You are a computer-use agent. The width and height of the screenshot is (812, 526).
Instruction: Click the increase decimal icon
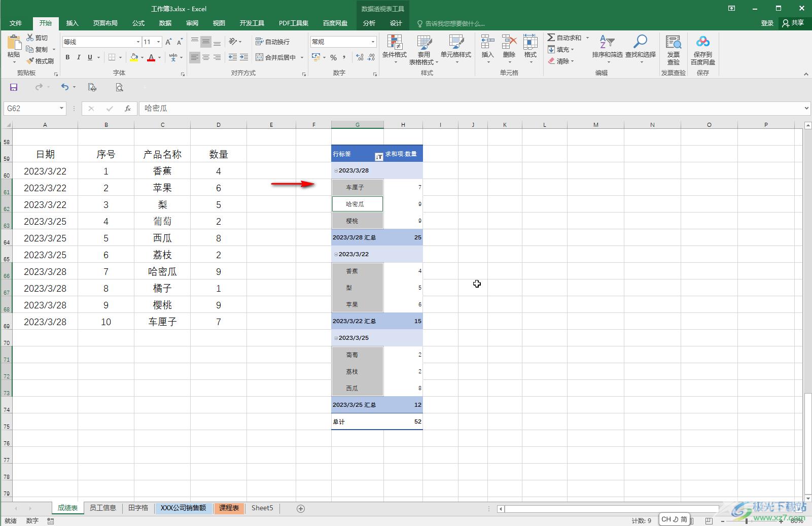point(360,57)
